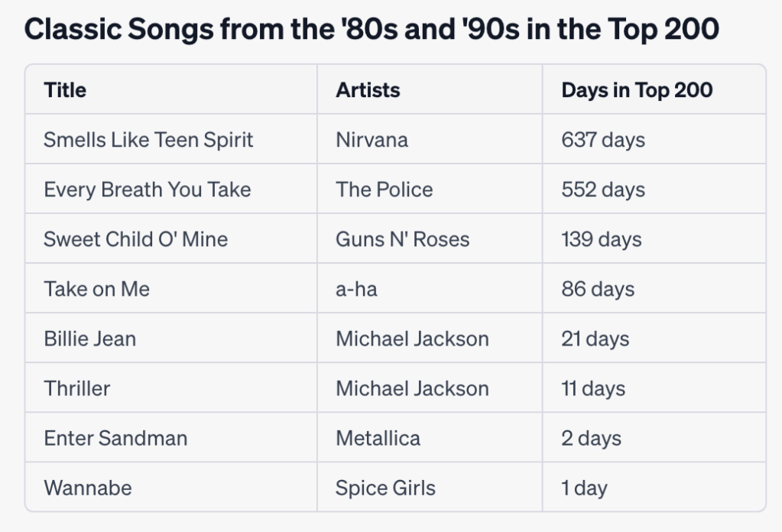Select the Take on Me cell
Screen dimensions: 782x532
pos(96,289)
